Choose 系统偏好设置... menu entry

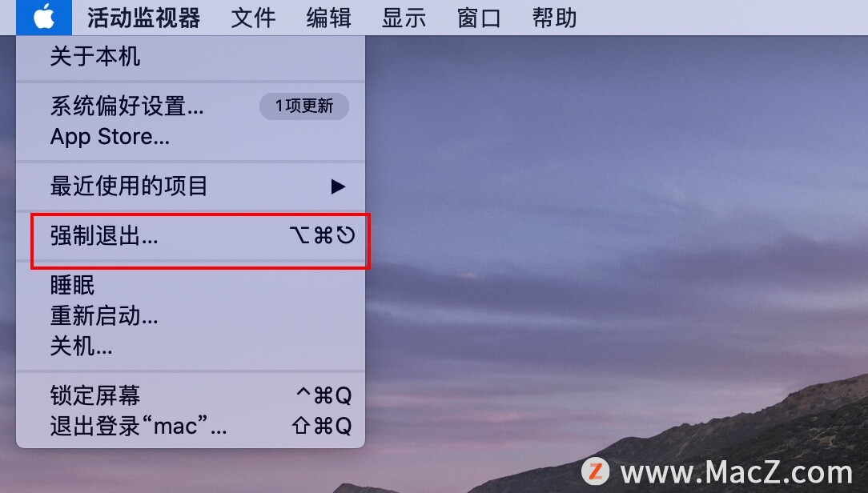[191, 106]
